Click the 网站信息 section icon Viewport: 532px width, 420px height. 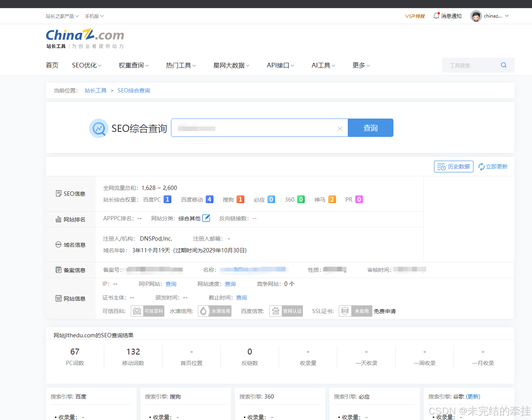[x=59, y=298]
